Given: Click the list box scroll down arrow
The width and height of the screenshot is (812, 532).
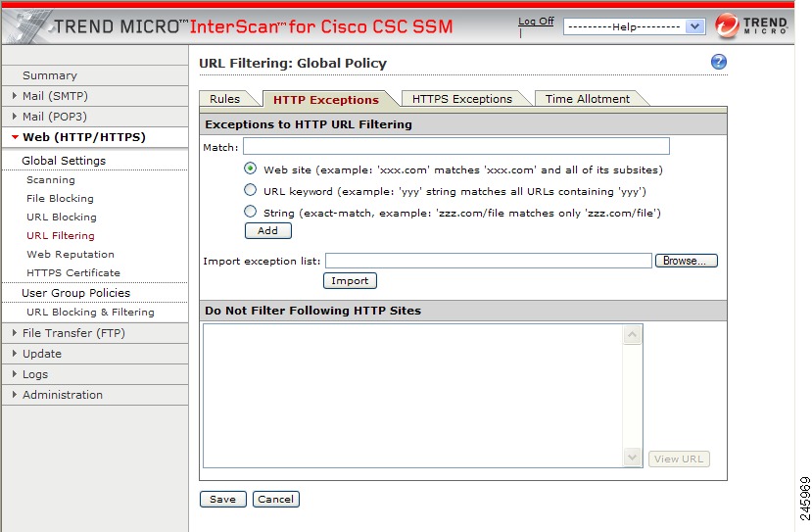Looking at the screenshot, I should click(x=633, y=458).
